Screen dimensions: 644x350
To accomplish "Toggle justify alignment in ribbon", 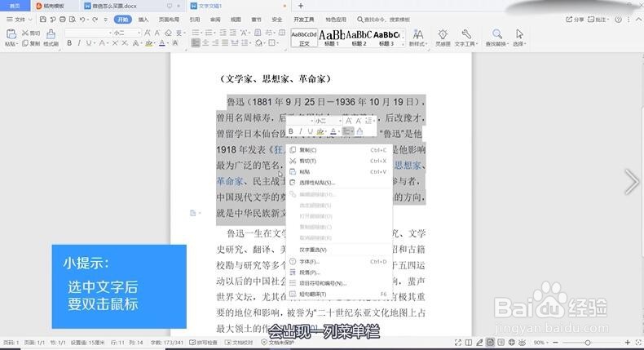I will coord(225,42).
